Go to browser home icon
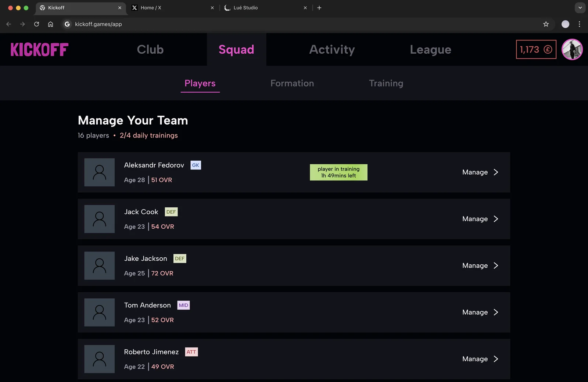This screenshot has width=588, height=382. [x=51, y=24]
